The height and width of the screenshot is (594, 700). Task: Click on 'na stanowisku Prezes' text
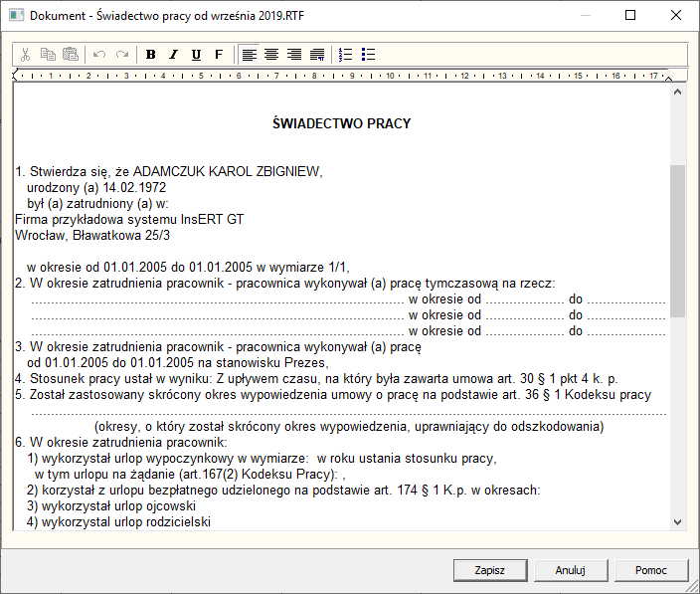point(262,362)
